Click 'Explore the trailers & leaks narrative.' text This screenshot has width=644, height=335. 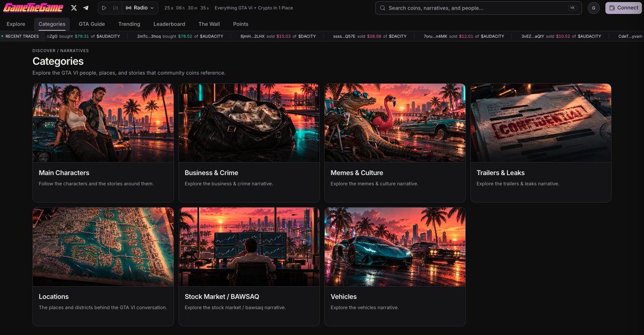(x=518, y=184)
